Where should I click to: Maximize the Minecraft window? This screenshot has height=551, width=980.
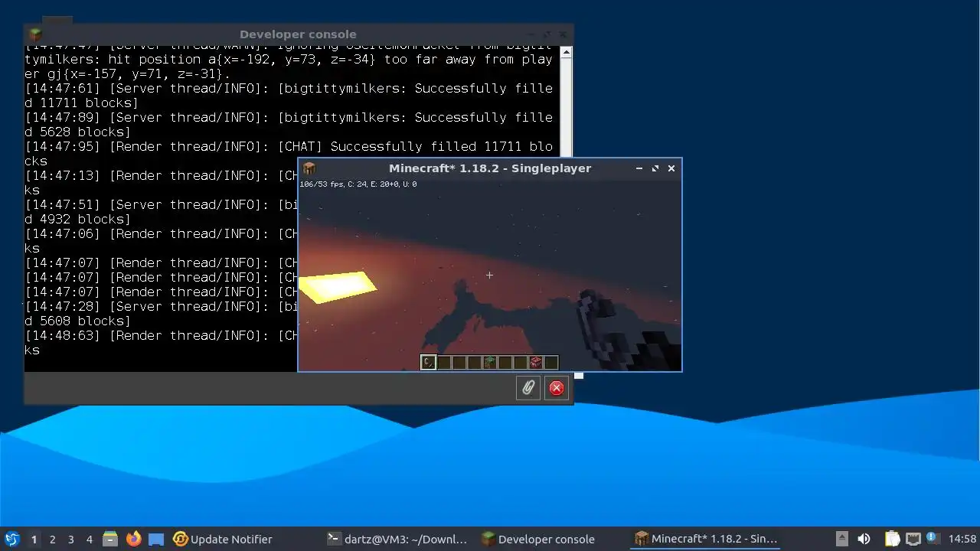click(x=655, y=168)
